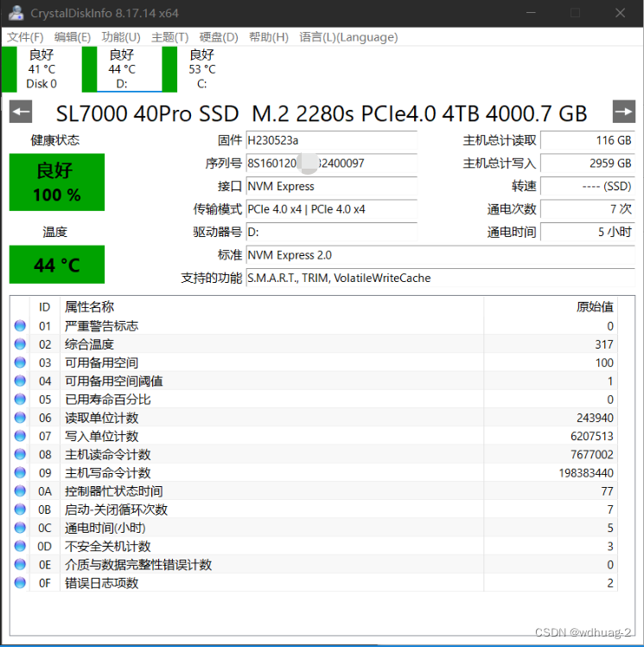Click the standard field NVM Express 2.0
The height and width of the screenshot is (647, 644).
pyautogui.click(x=440, y=255)
